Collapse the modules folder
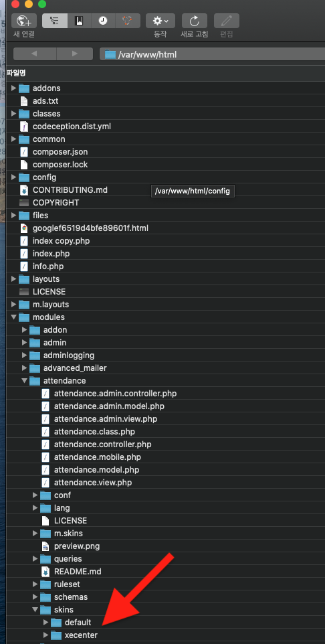The height and width of the screenshot is (644, 325). [x=13, y=317]
